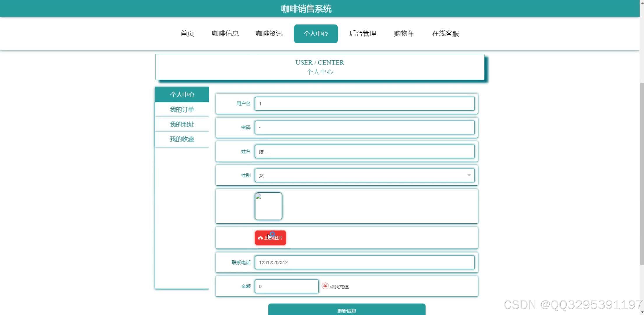644x315 pixels.
Task: Click the USER / CENTER heading text
Action: pyautogui.click(x=320, y=62)
